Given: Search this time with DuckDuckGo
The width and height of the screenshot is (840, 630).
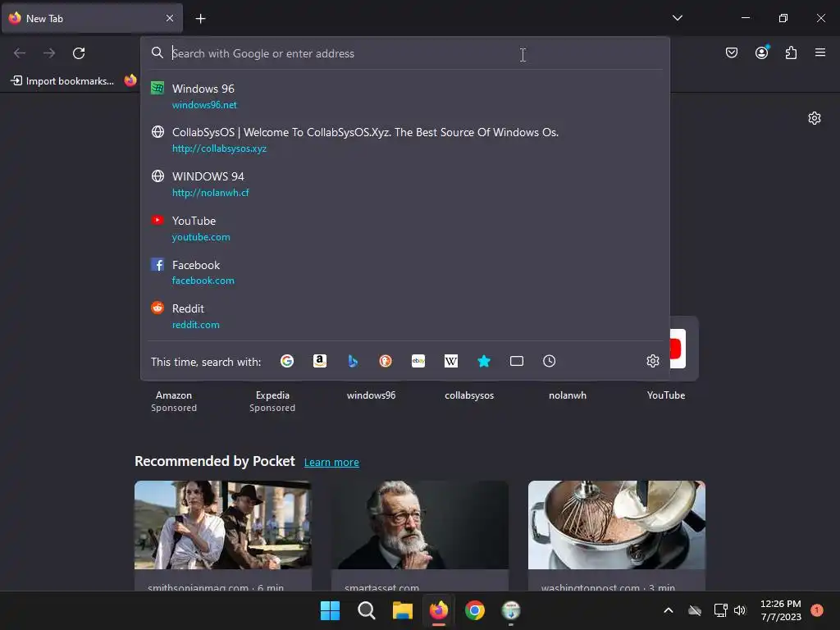Looking at the screenshot, I should click(386, 361).
